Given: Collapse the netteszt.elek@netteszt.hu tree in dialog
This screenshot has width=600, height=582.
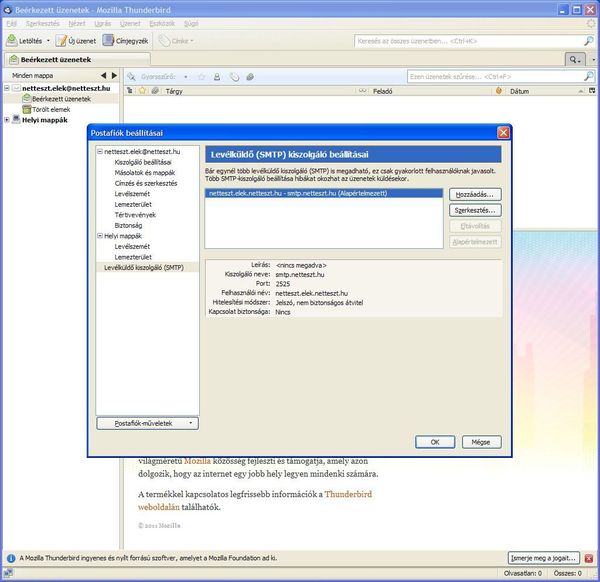Looking at the screenshot, I should (99, 151).
